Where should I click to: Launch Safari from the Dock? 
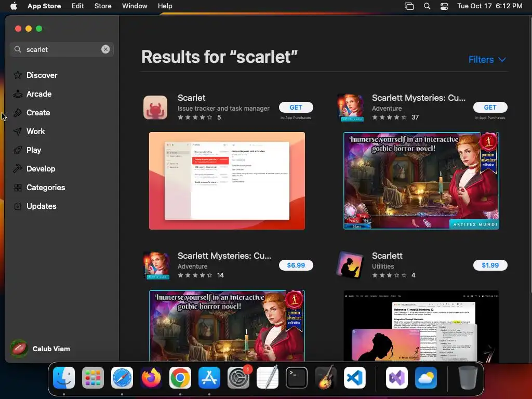coord(122,378)
